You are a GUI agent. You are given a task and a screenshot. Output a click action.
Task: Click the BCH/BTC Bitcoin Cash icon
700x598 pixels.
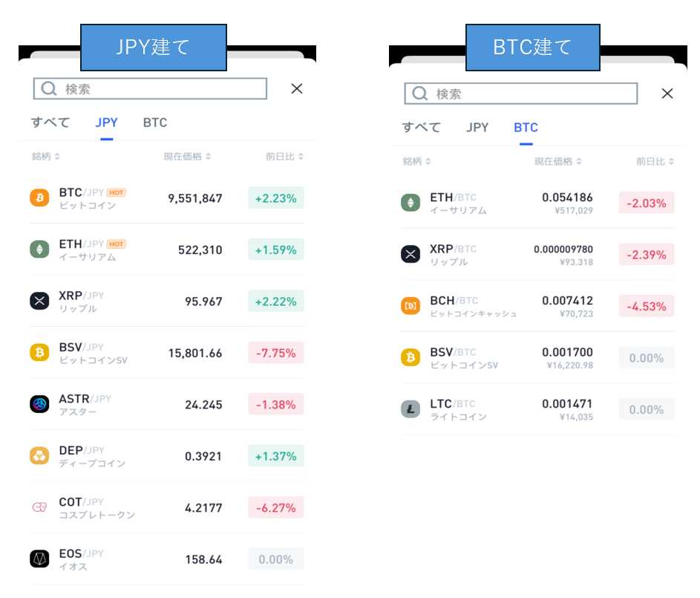tap(410, 306)
